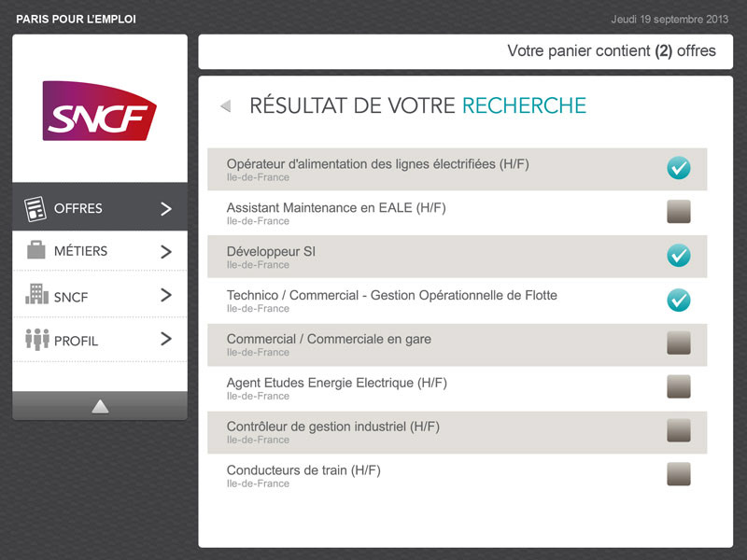Uncheck the Opérateur d'alimentation offer checkmark
The width and height of the screenshot is (747, 560).
(x=679, y=168)
